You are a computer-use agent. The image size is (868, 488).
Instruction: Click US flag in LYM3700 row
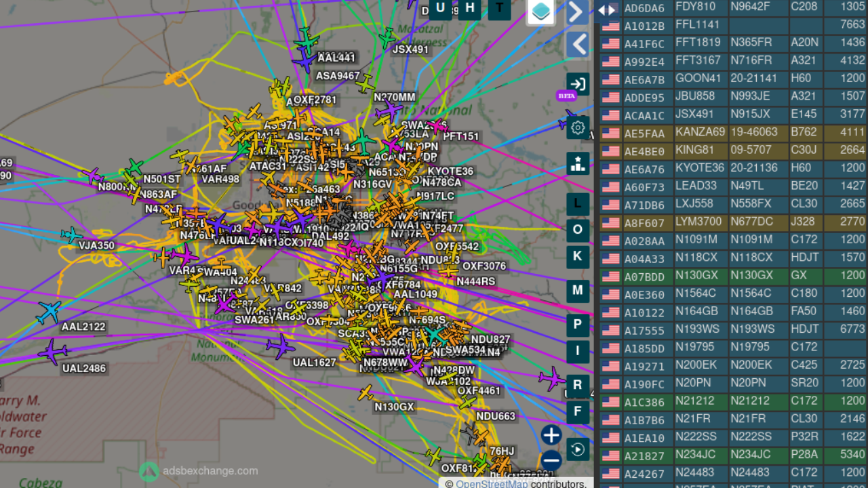(x=610, y=222)
